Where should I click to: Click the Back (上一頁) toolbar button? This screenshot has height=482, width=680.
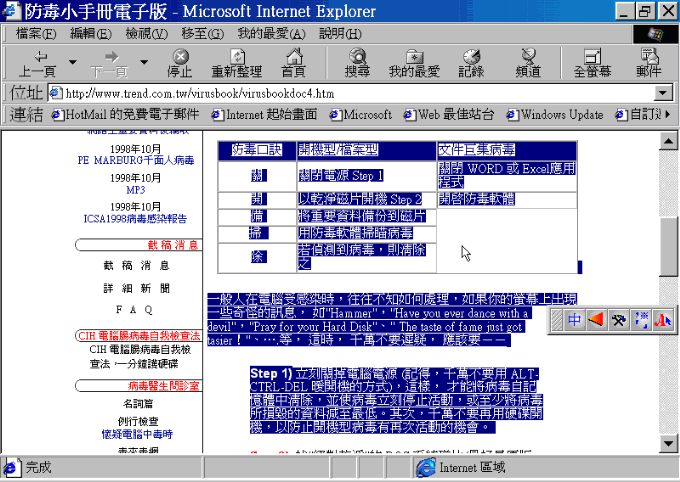tap(37, 63)
